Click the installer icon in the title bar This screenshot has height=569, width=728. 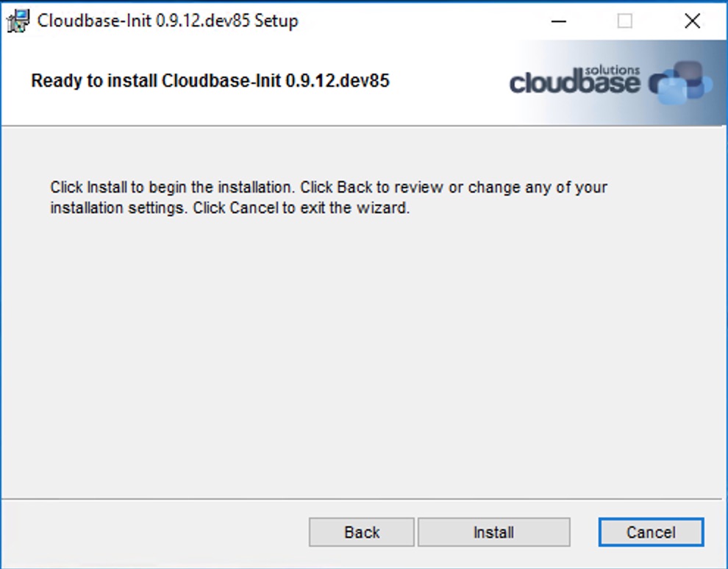18,21
